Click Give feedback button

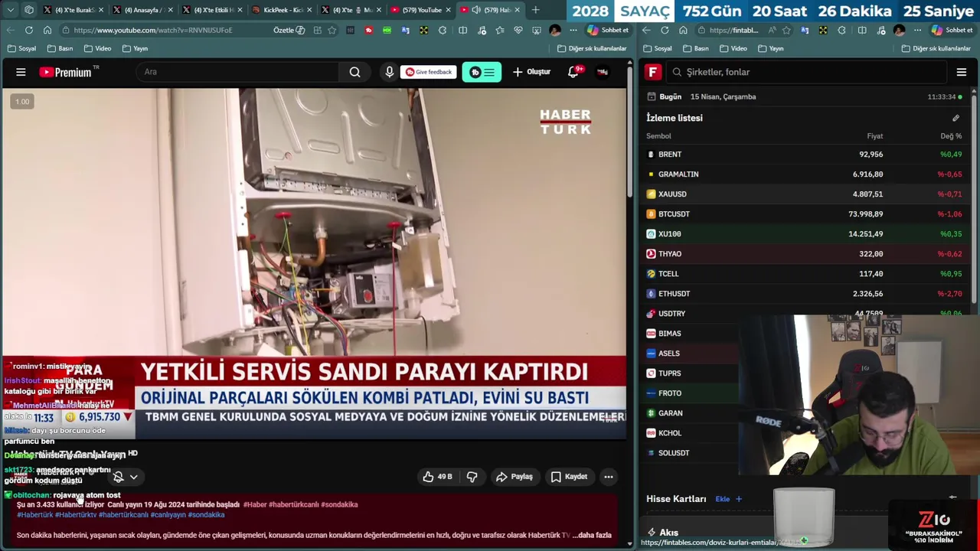428,72
